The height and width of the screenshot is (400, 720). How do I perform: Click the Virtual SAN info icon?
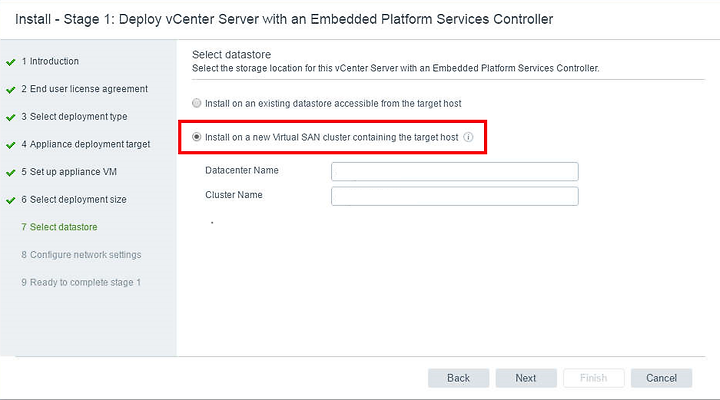(468, 137)
